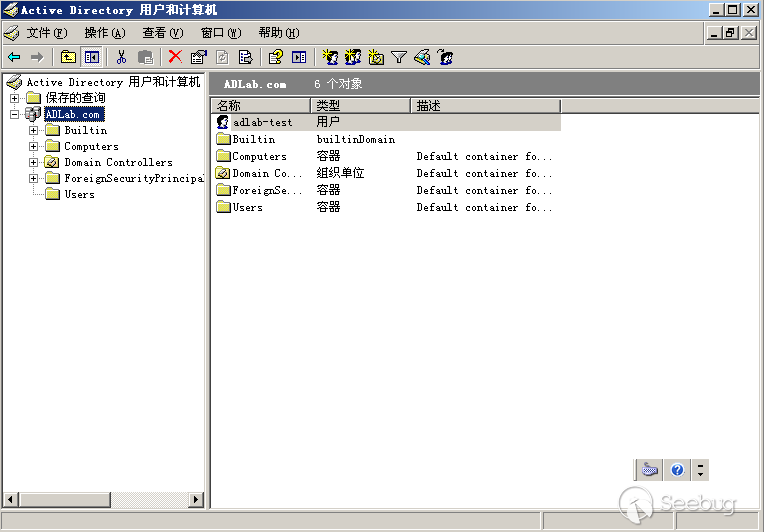Click the blue help icon on floating bar
Viewport: 764px width, 532px height.
click(677, 470)
